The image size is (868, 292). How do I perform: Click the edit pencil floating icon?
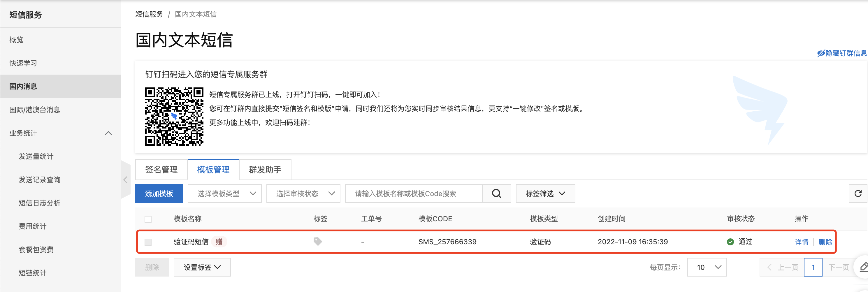coord(863,268)
